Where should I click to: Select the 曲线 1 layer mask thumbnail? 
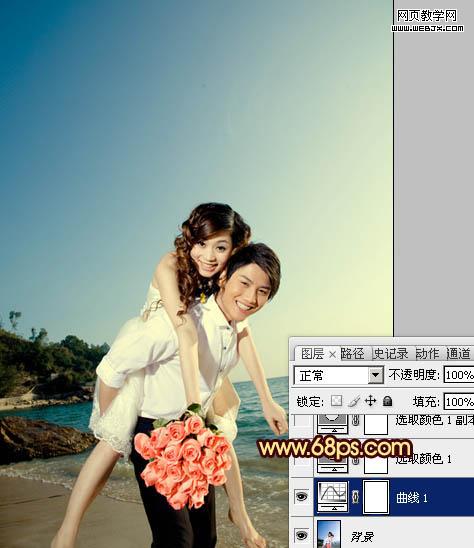pyautogui.click(x=376, y=497)
